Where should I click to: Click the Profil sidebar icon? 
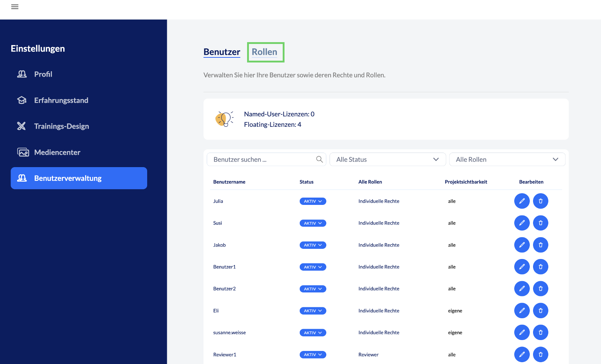tap(22, 74)
